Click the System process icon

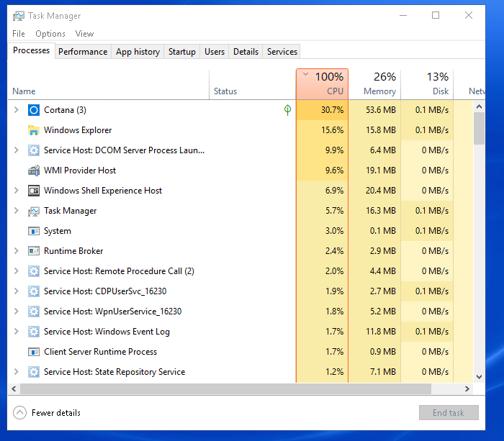pyautogui.click(x=34, y=231)
